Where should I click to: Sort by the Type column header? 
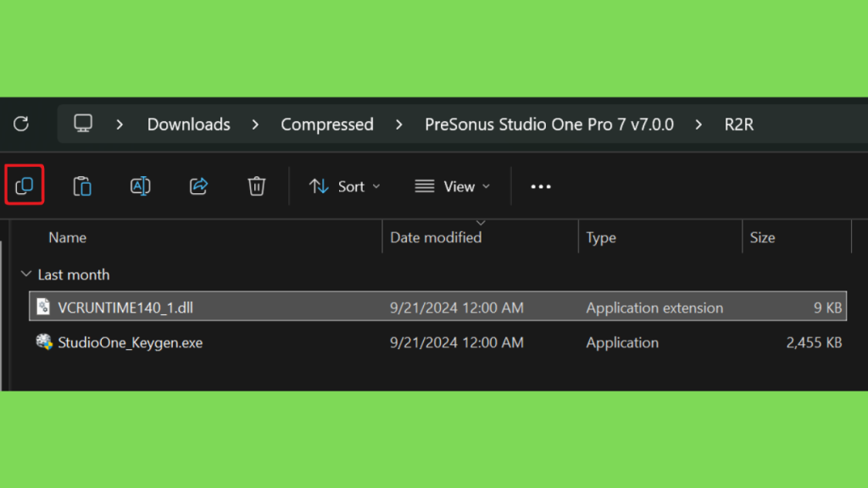[x=601, y=237]
